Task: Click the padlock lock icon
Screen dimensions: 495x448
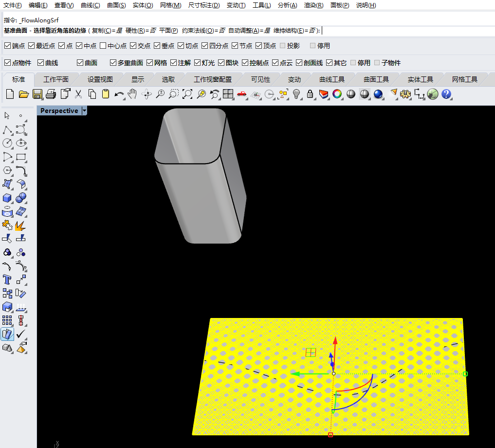Action: (x=310, y=94)
